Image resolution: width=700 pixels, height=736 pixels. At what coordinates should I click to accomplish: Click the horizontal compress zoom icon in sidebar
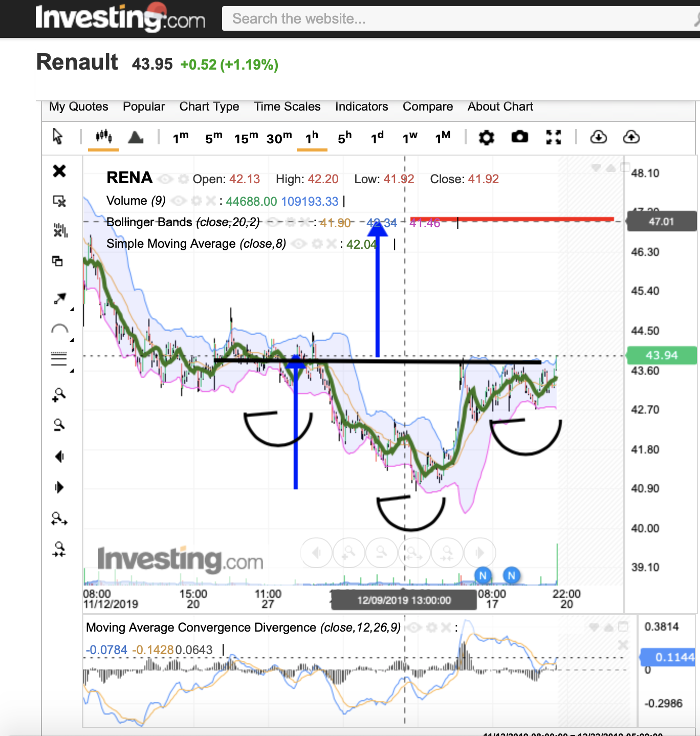pyautogui.click(x=59, y=549)
